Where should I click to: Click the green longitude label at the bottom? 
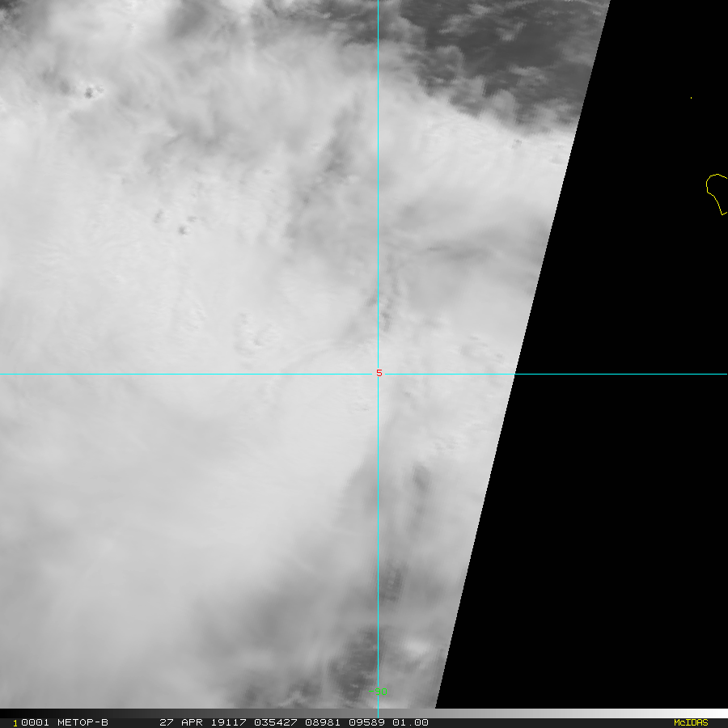pyautogui.click(x=378, y=692)
